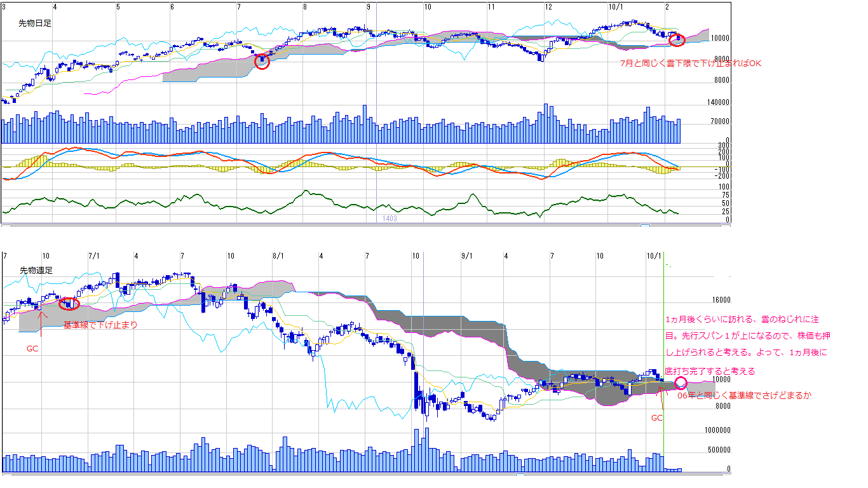Click the 先物週足 chart title label
The height and width of the screenshot is (488, 868).
(x=36, y=270)
